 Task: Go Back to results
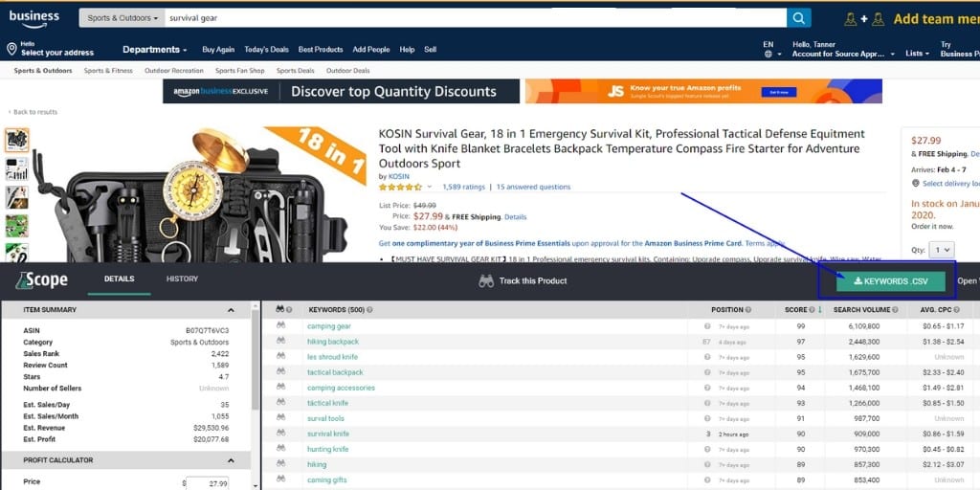click(33, 112)
